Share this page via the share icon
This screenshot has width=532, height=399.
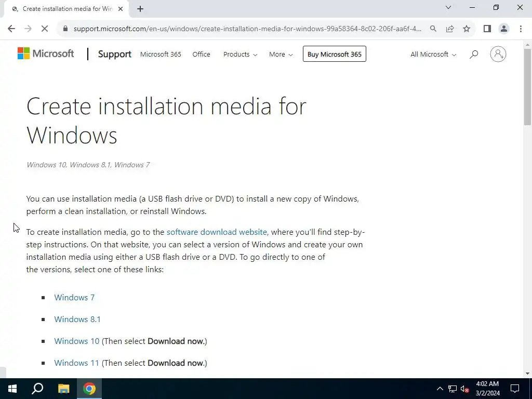coord(450,29)
